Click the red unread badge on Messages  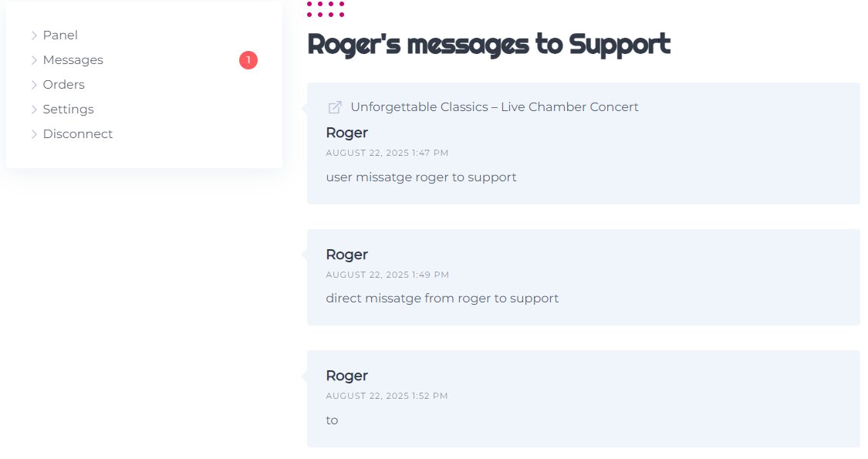tap(248, 60)
